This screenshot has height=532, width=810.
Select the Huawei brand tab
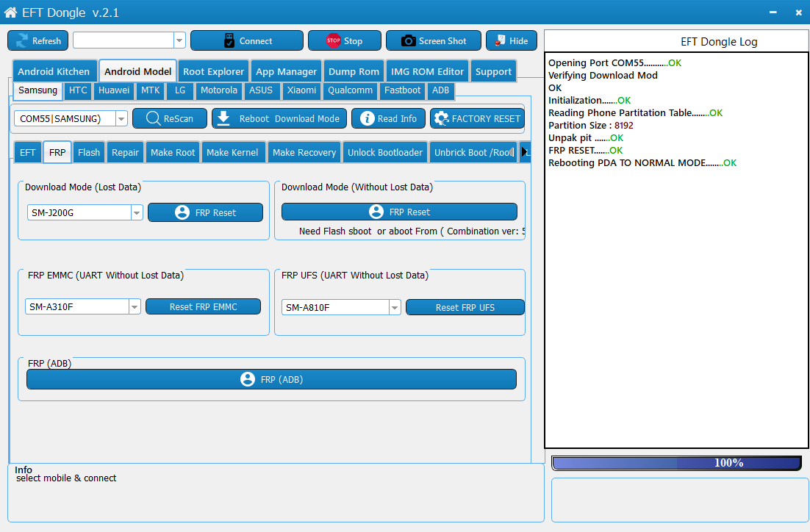point(114,90)
